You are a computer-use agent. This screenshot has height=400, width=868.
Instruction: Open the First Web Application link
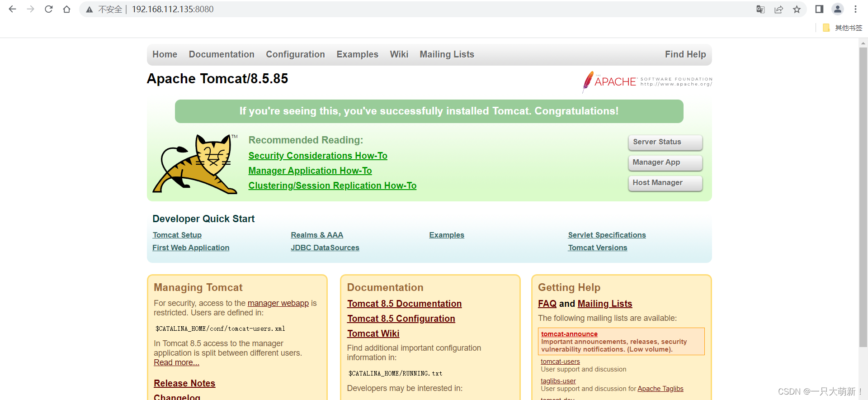tap(191, 248)
